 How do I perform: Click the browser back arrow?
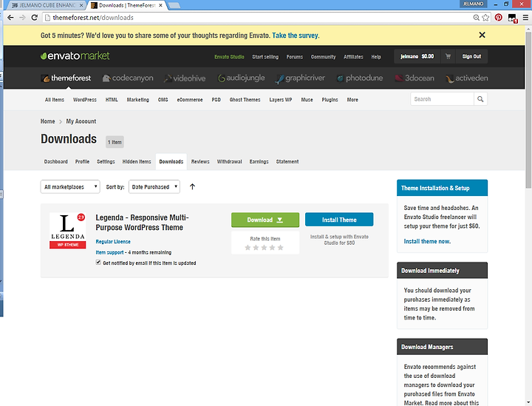pos(10,18)
